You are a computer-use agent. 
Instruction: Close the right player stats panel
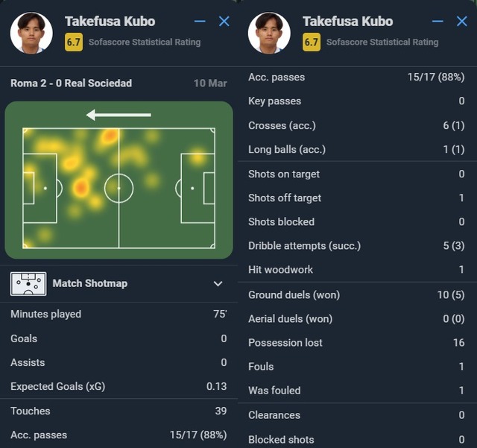[x=462, y=22]
